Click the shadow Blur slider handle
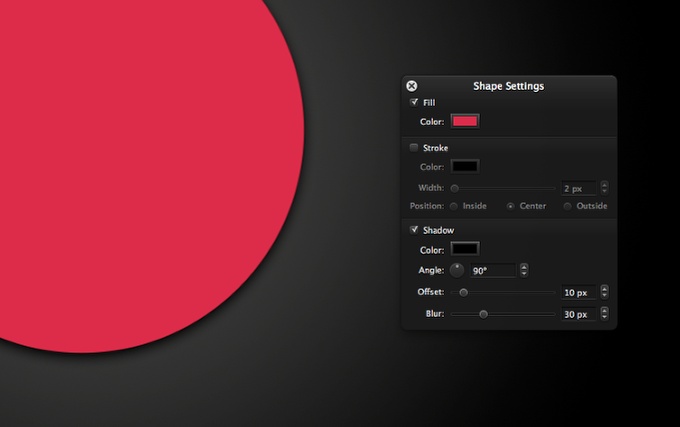This screenshot has height=427, width=680. (483, 314)
